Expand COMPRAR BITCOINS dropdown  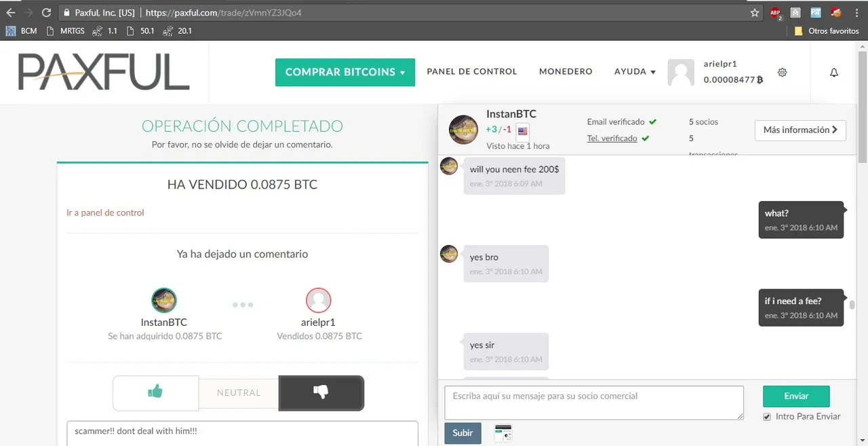point(345,72)
